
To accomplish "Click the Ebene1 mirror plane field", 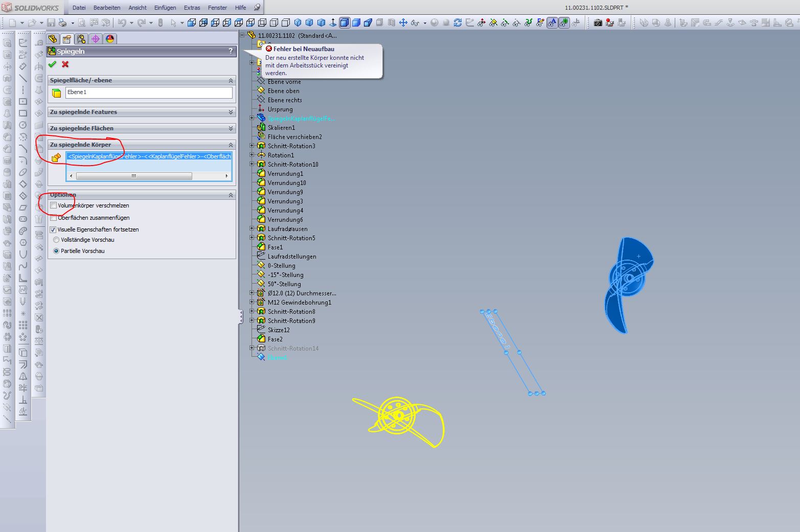I will 148,92.
